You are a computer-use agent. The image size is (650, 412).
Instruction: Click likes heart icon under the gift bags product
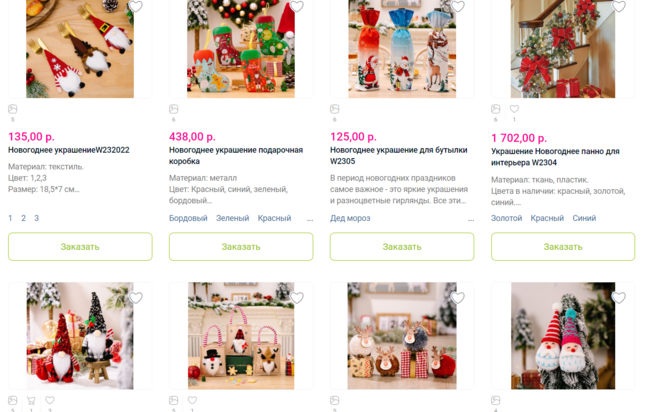(192, 400)
